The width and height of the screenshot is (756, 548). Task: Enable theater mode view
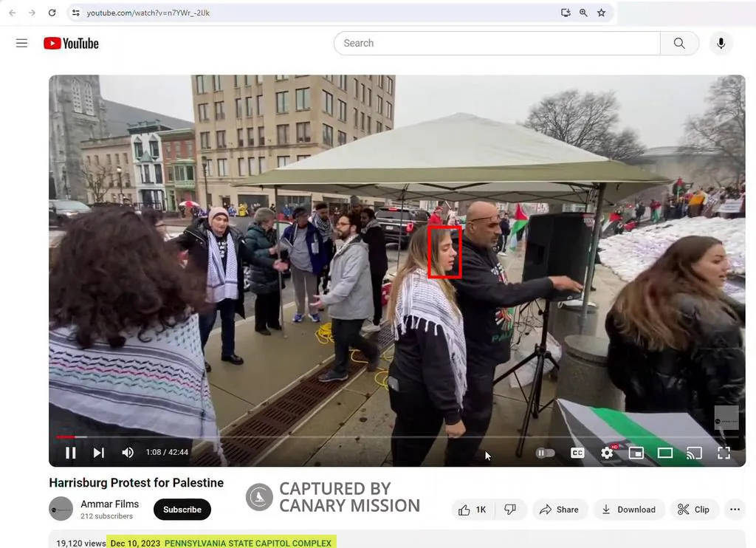665,453
